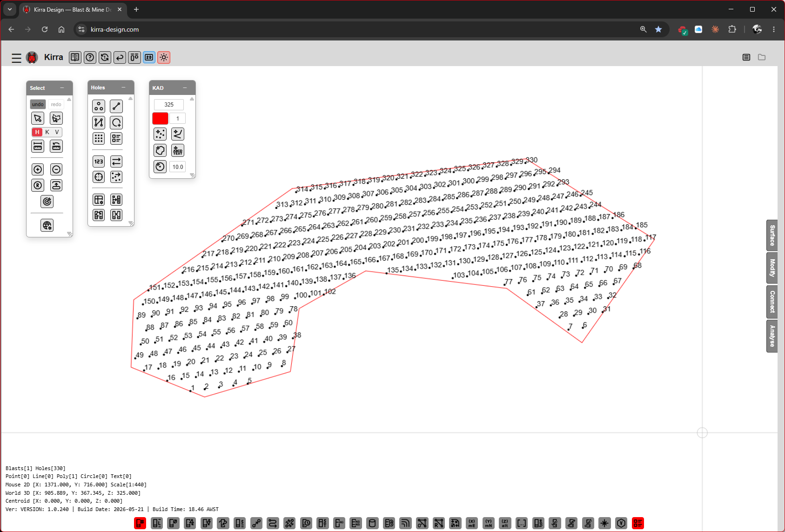
Task: Click the browser bookmark star
Action: [658, 29]
